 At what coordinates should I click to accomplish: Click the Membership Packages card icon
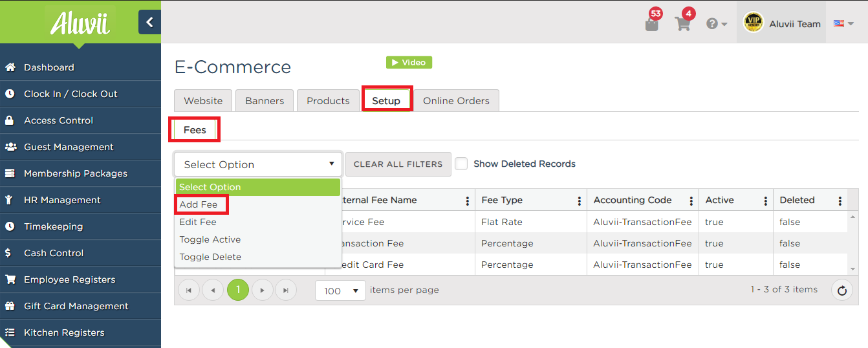(10, 173)
